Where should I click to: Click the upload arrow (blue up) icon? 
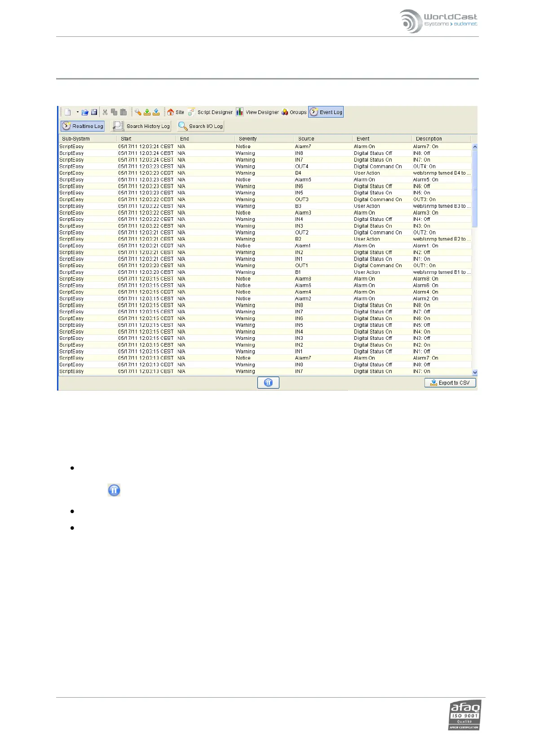tap(156, 112)
